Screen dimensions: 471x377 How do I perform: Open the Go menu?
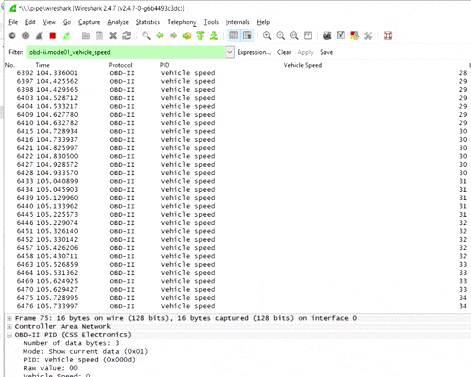67,22
